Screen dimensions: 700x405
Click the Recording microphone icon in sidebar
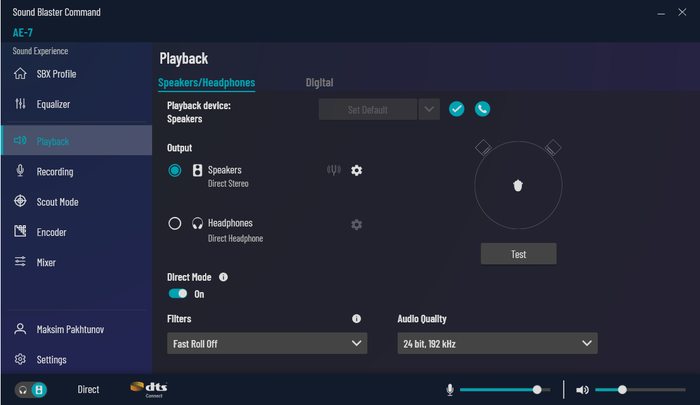(20, 171)
